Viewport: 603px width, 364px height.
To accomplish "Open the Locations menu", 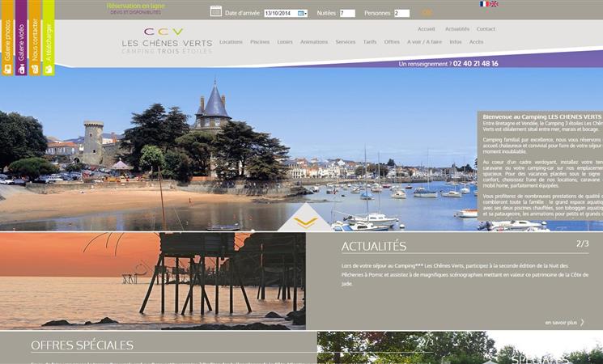I will 231,42.
